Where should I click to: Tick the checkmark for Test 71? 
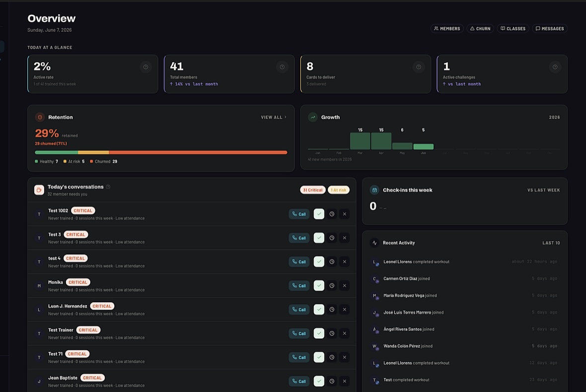[x=319, y=357]
